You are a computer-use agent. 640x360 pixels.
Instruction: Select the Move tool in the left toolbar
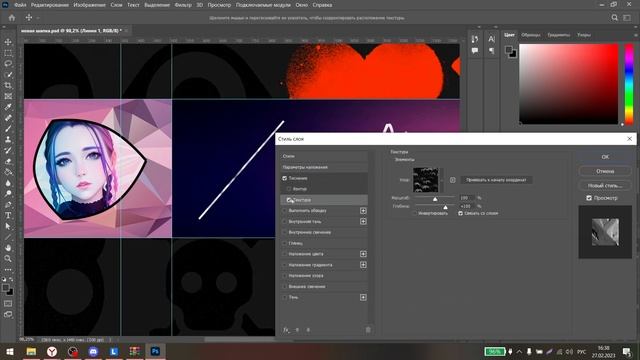[8, 42]
